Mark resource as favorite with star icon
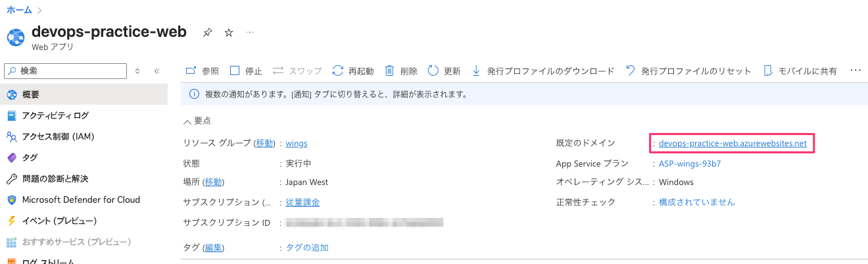868x264 pixels. click(229, 32)
